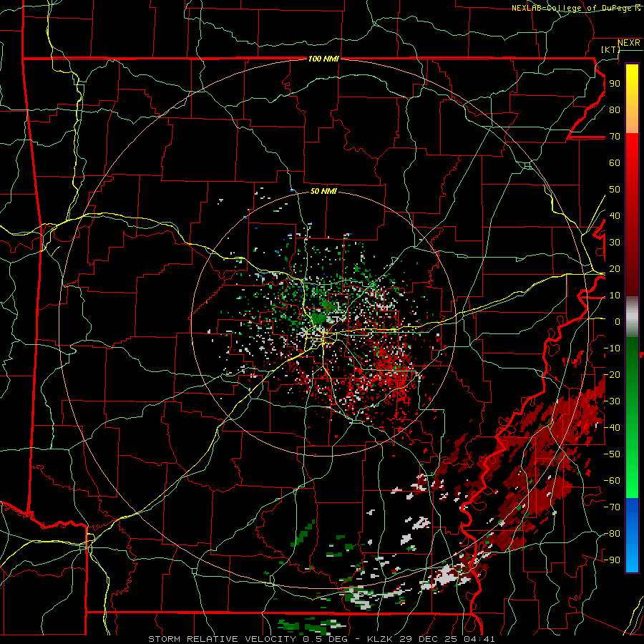Click the 30 value on the velocity scale
Image resolution: width=644 pixels, height=644 pixels.
point(615,243)
